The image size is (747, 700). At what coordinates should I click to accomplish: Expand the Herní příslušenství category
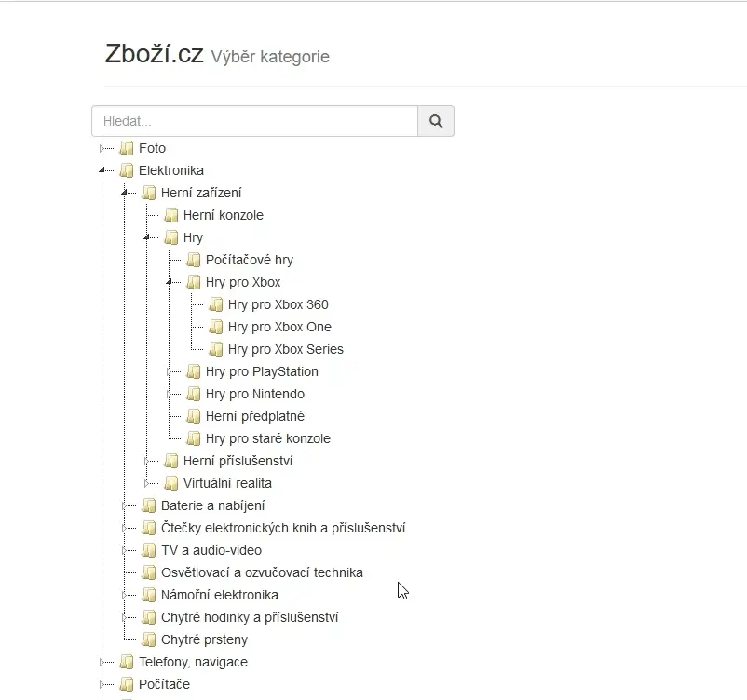(x=146, y=461)
